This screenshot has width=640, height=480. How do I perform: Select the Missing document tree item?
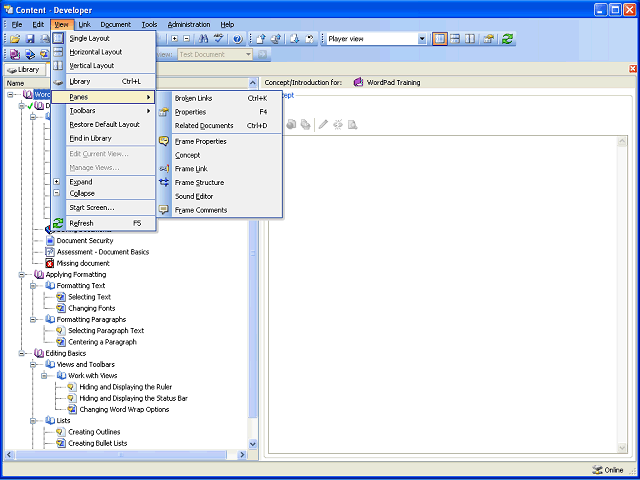[83, 263]
